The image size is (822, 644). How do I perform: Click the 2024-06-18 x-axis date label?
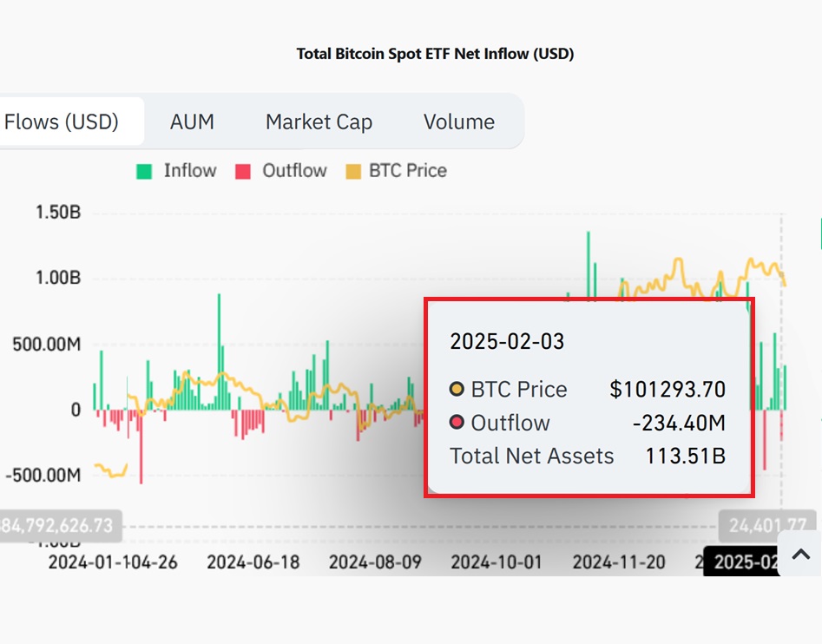[253, 562]
